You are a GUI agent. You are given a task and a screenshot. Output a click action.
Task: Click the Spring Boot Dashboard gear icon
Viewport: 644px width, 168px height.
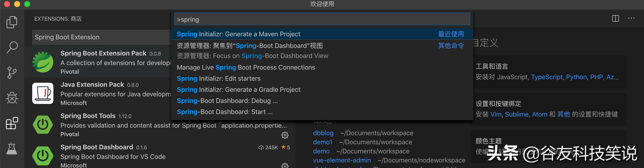pyautogui.click(x=285, y=165)
